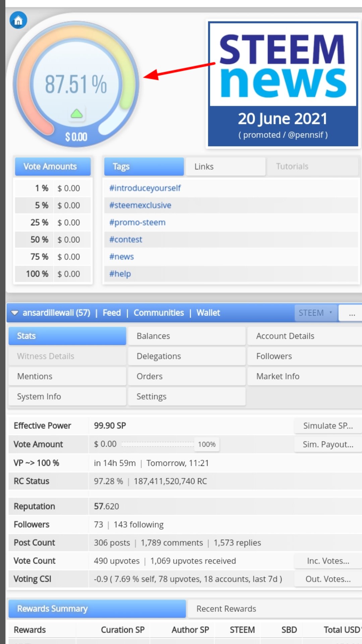Open the #help tag
362x644 pixels.
[120, 274]
